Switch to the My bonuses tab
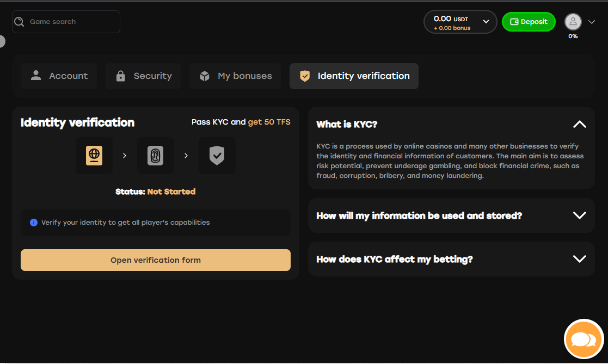 coord(235,76)
